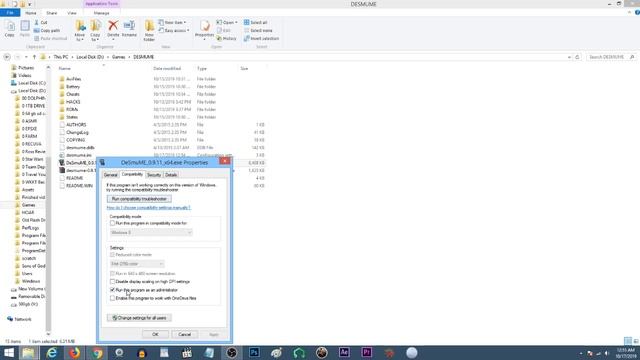This screenshot has height=360, width=640.
Task: Toggle Disable display scaling on high DPI settings
Action: [x=112, y=282]
